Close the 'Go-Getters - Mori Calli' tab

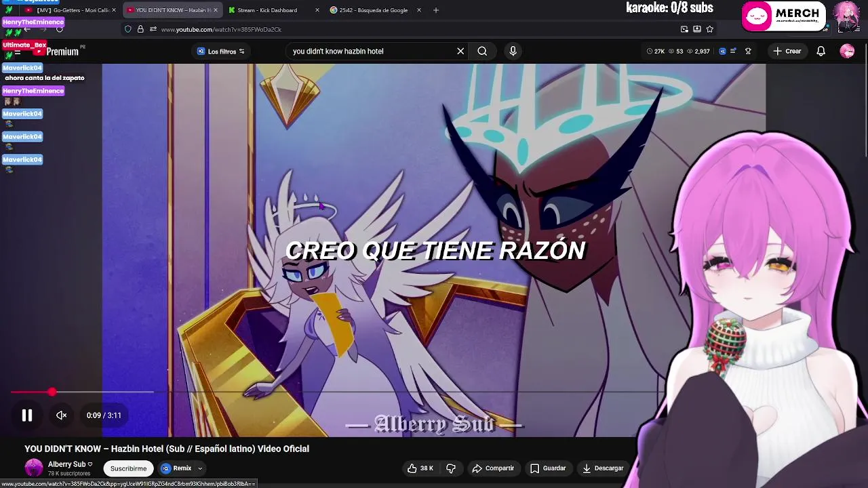(113, 10)
